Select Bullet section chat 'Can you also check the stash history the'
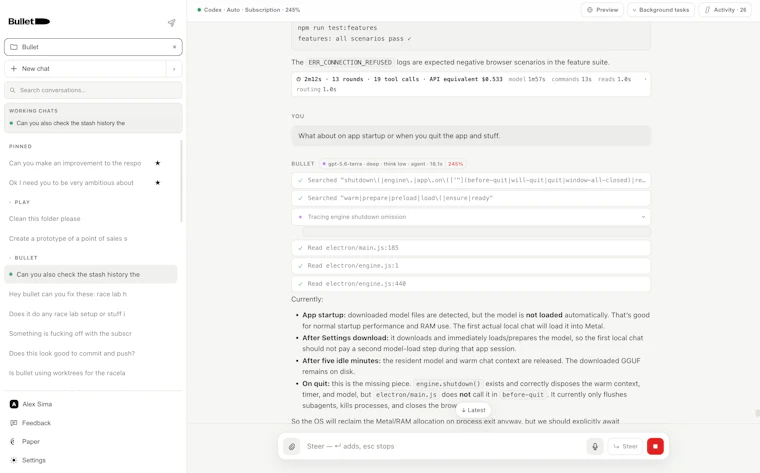This screenshot has width=760, height=473. pos(91,274)
